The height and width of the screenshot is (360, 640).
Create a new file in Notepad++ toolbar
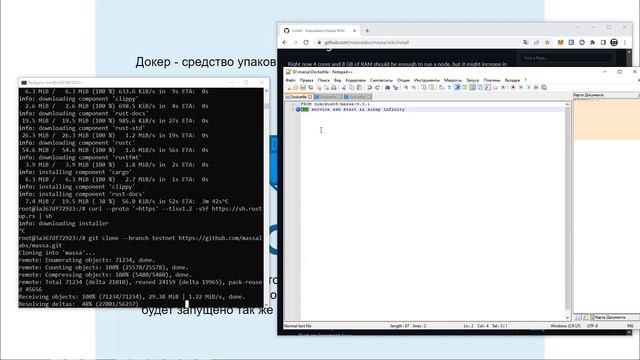(289, 87)
